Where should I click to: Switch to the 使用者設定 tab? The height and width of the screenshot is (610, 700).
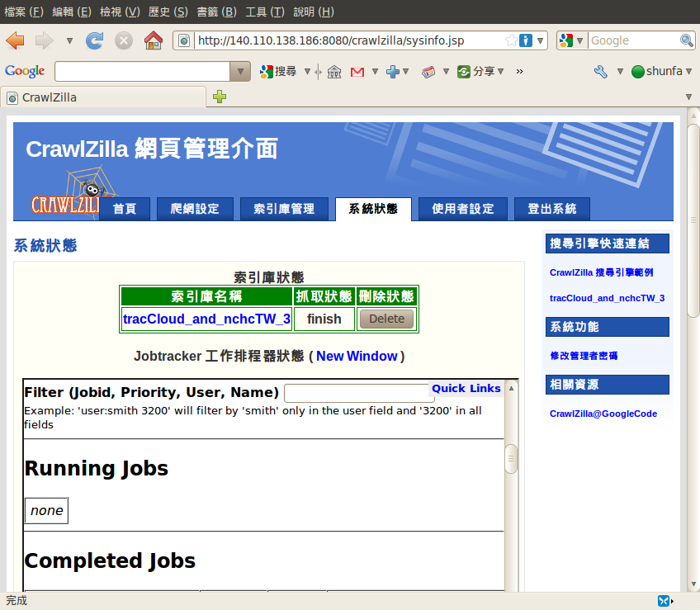point(463,209)
